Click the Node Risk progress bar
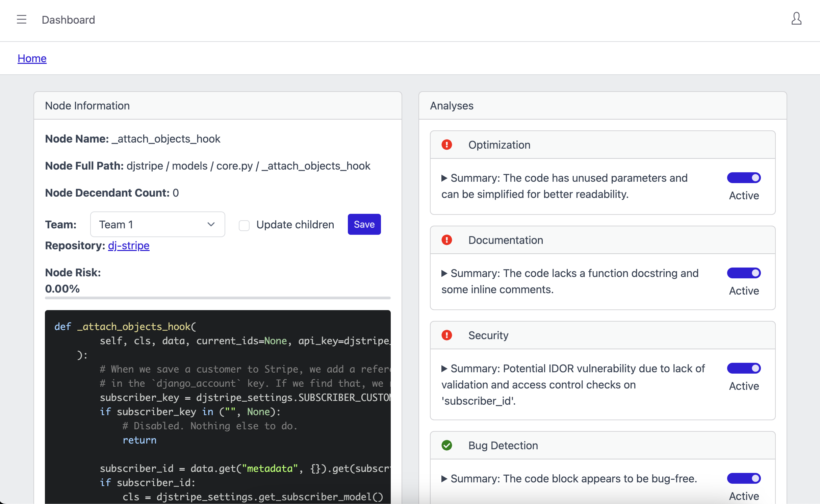The width and height of the screenshot is (820, 504). (x=217, y=298)
